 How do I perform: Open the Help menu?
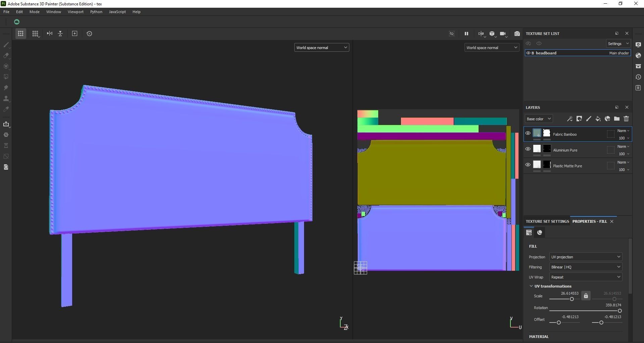137,12
